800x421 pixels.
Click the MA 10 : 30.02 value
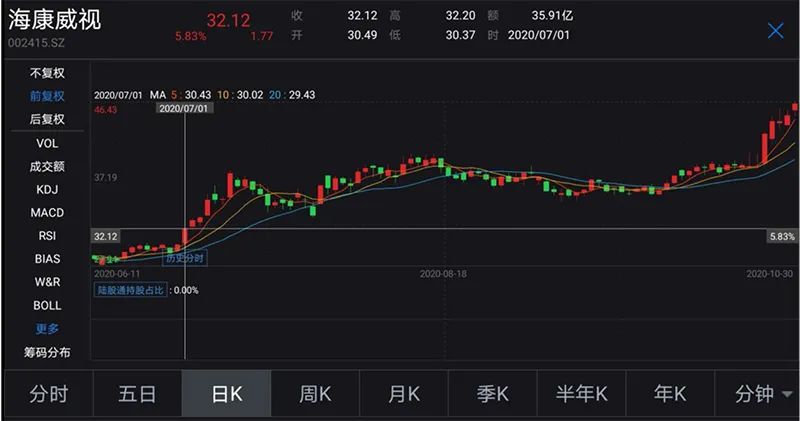240,95
